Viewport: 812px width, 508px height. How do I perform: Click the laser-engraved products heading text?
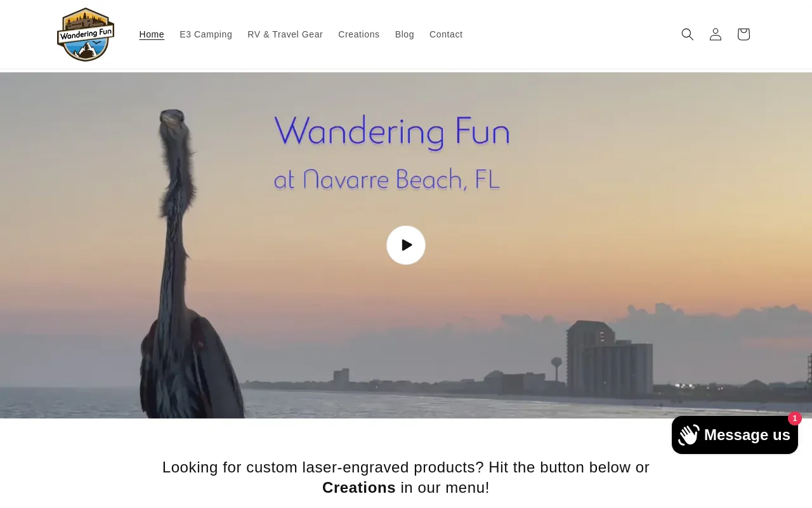point(406,478)
